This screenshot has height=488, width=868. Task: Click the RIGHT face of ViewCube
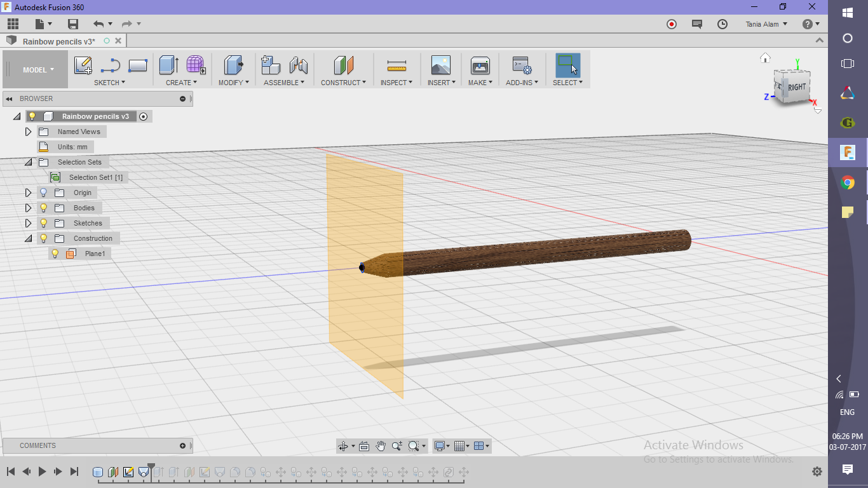(x=797, y=88)
